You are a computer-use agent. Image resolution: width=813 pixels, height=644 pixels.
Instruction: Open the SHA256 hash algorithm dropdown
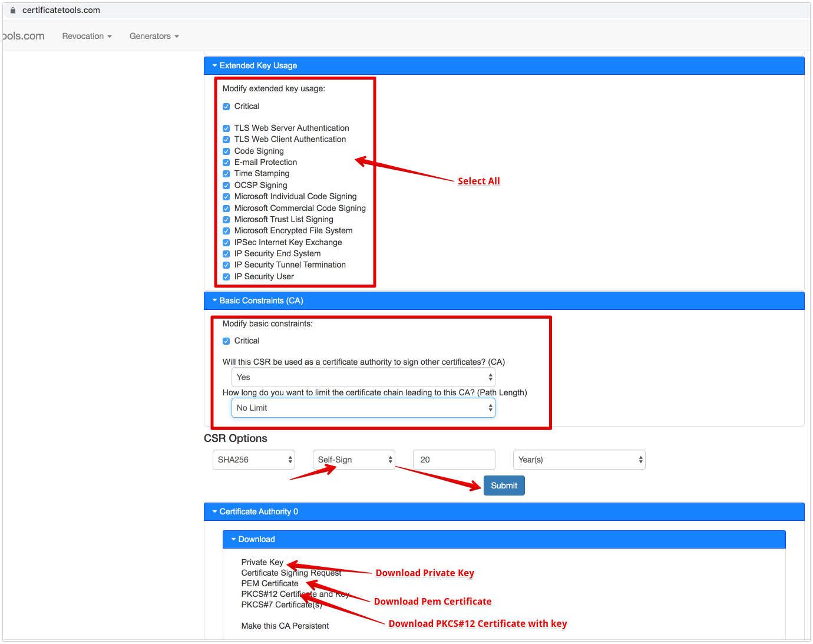[x=253, y=460]
